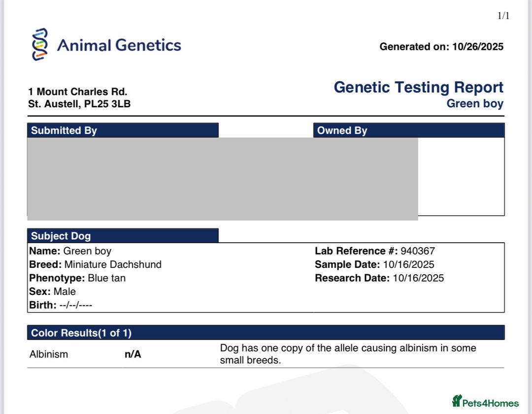This screenshot has height=414, width=532.
Task: Click the Lab Reference number 940367
Action: tap(418, 251)
